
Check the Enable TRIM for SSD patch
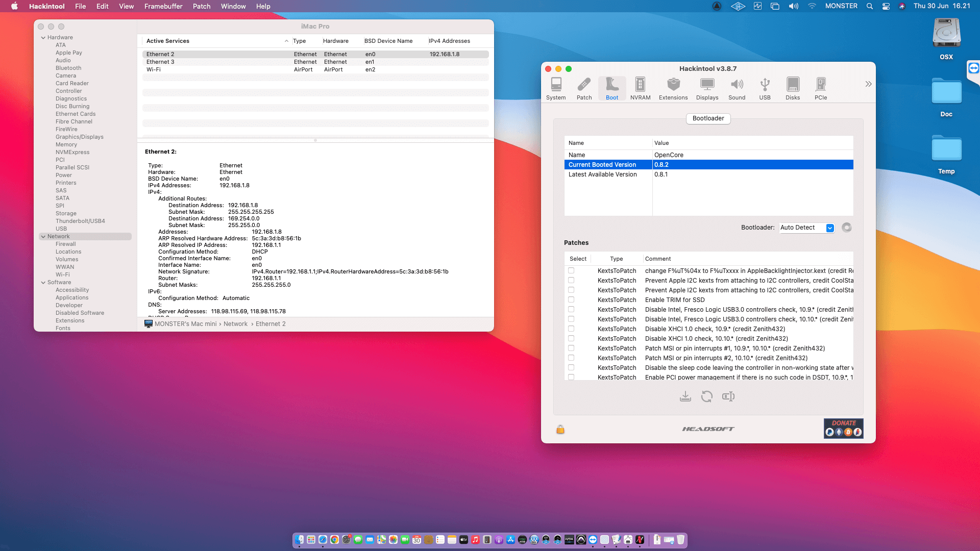click(x=571, y=300)
